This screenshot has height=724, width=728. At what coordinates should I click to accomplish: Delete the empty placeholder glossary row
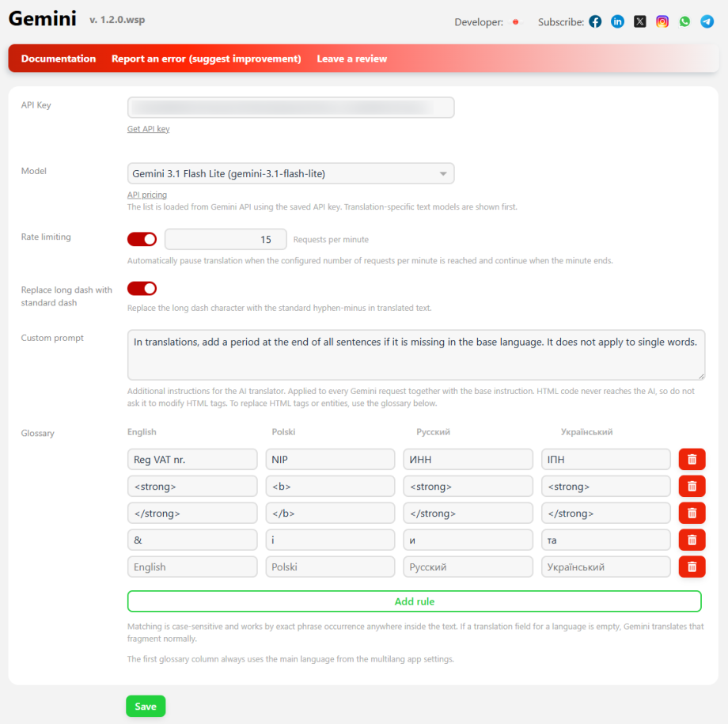point(692,567)
